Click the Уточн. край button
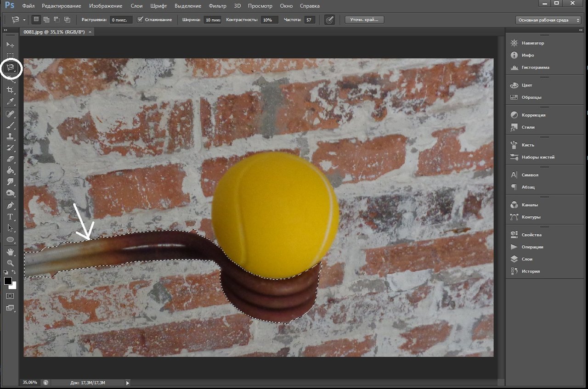This screenshot has height=389, width=588. tap(364, 20)
